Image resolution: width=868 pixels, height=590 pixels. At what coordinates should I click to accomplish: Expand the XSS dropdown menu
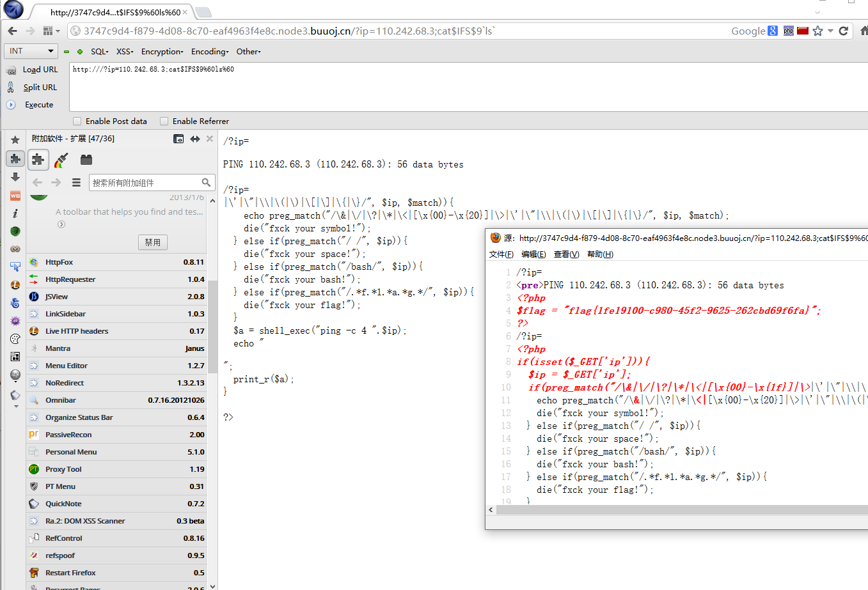[x=125, y=52]
